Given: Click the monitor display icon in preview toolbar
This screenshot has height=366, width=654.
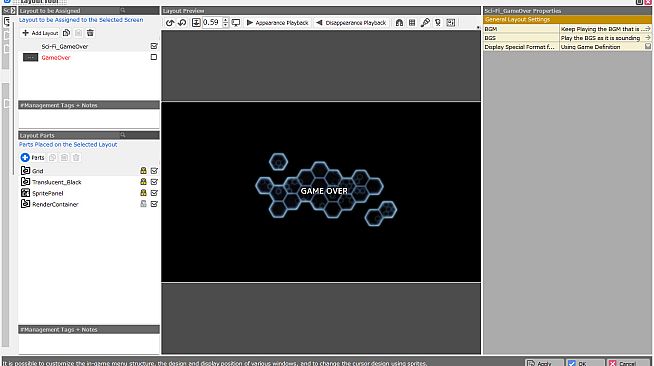Looking at the screenshot, I should 236,23.
